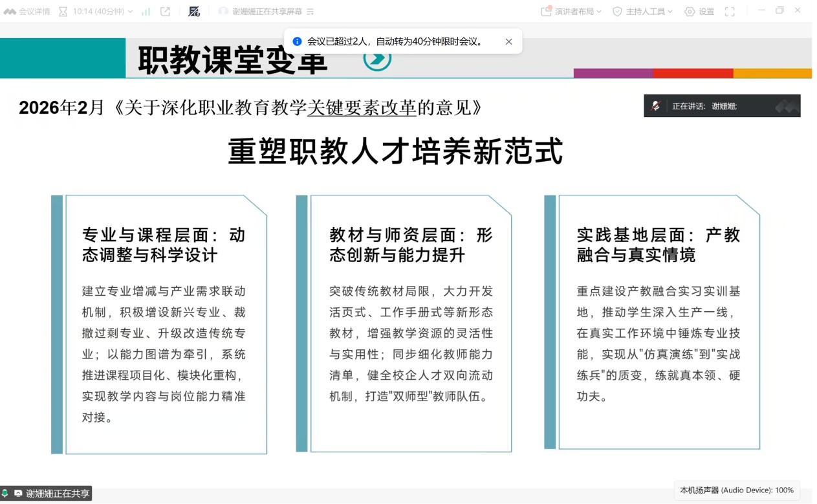Click the green microphone icon at bottom-left

click(6, 493)
